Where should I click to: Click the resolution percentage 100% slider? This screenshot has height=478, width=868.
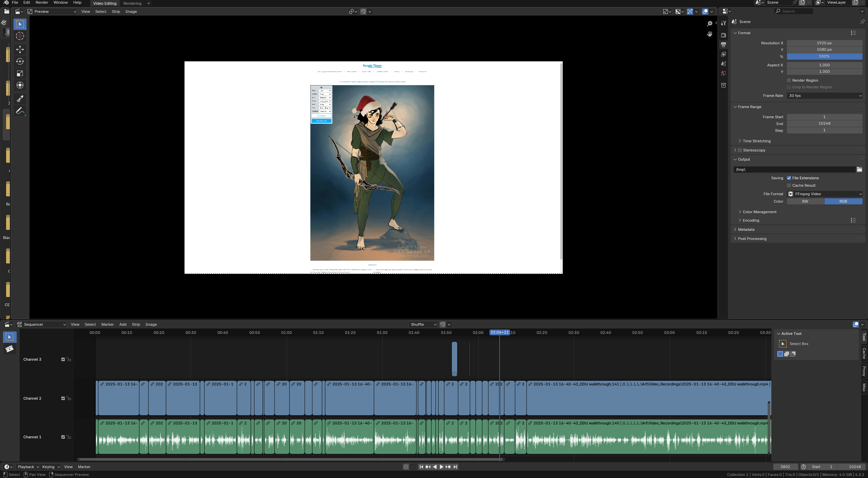click(x=825, y=56)
